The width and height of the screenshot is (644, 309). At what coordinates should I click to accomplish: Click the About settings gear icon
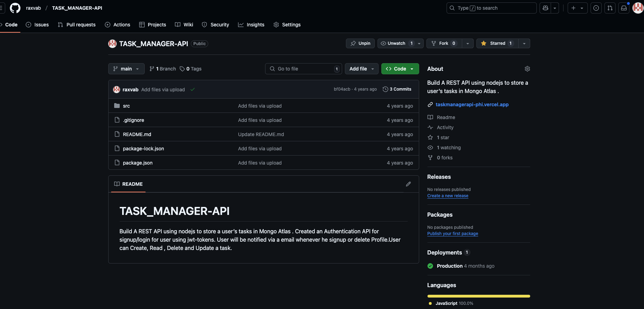point(527,69)
